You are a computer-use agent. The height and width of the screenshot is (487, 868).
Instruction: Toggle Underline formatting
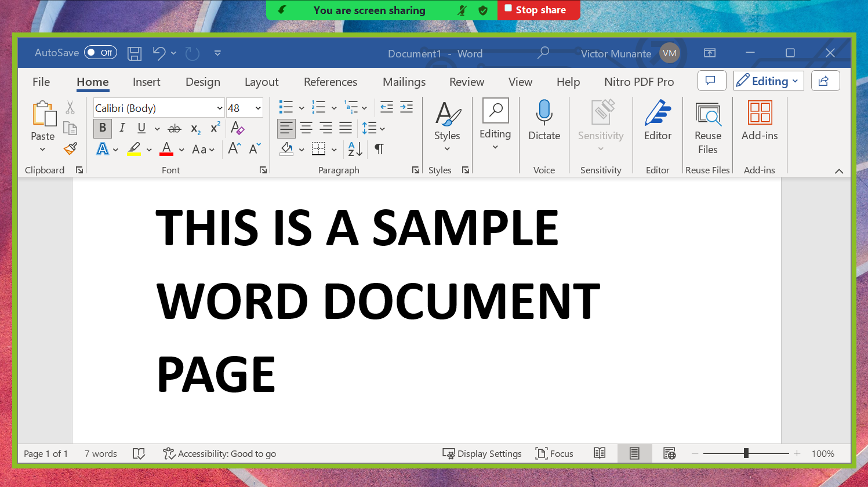(141, 128)
